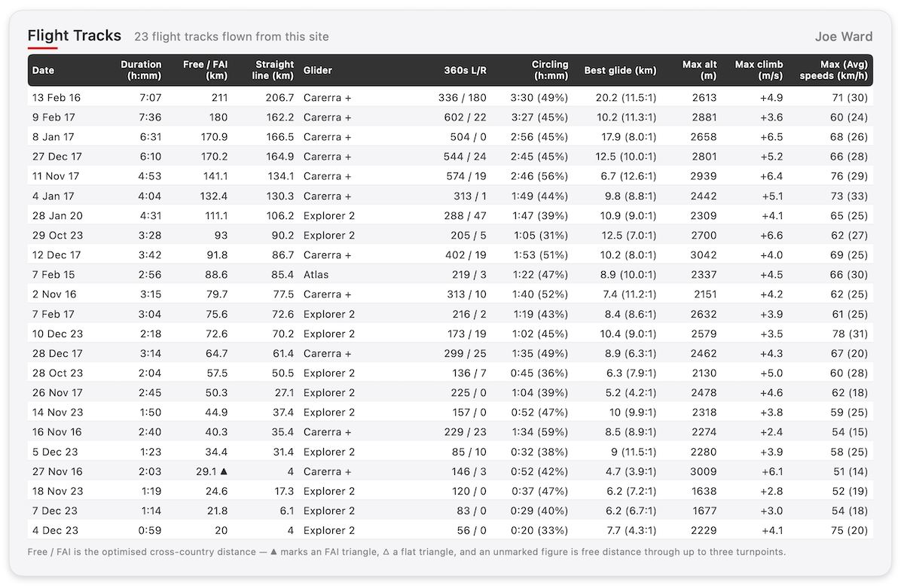The image size is (904, 588).
Task: Select the 28 Jan 20 date cell
Action: click(x=57, y=215)
